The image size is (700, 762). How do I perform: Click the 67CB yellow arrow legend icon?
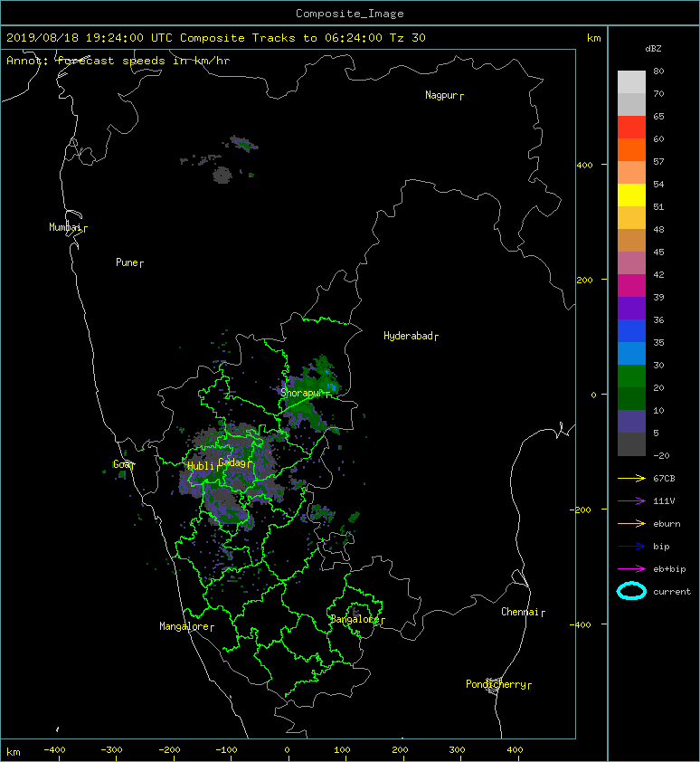pos(631,478)
